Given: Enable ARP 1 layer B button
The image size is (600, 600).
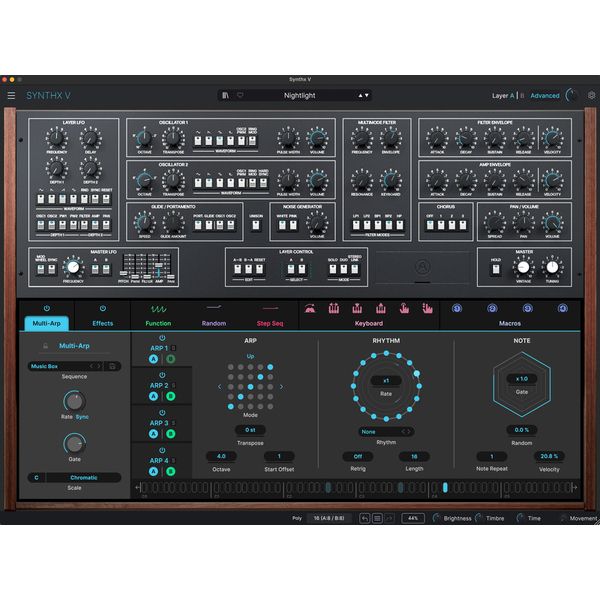Looking at the screenshot, I should pyautogui.click(x=171, y=359).
